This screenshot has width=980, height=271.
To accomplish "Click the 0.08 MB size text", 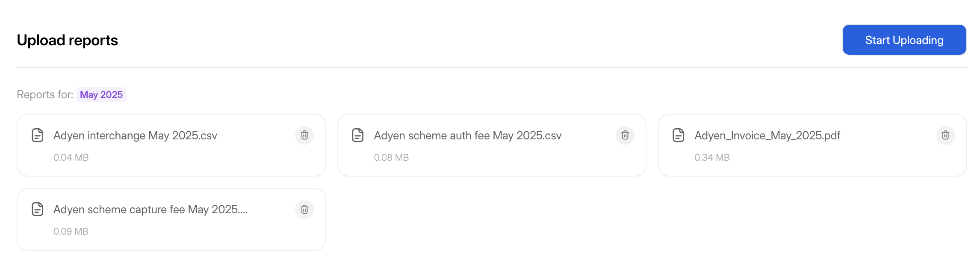I will coord(391,157).
